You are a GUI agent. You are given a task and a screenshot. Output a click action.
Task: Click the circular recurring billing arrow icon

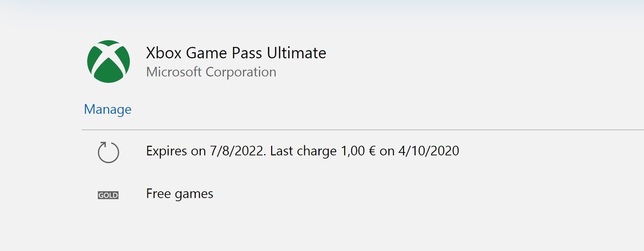[108, 152]
